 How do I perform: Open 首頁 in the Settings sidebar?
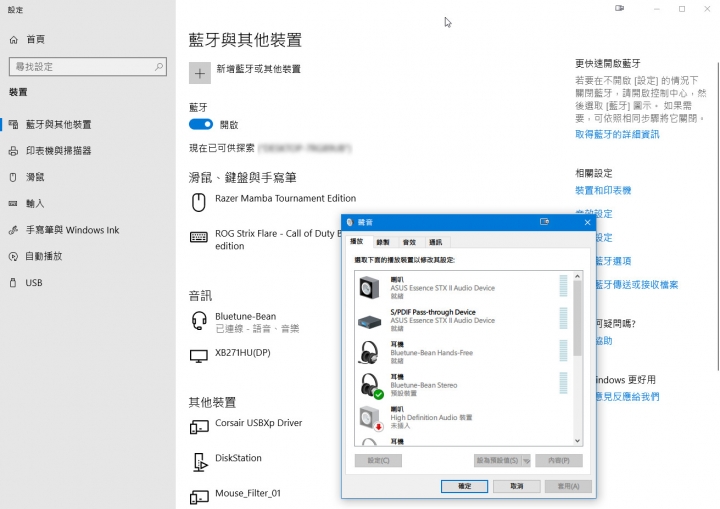[36, 40]
